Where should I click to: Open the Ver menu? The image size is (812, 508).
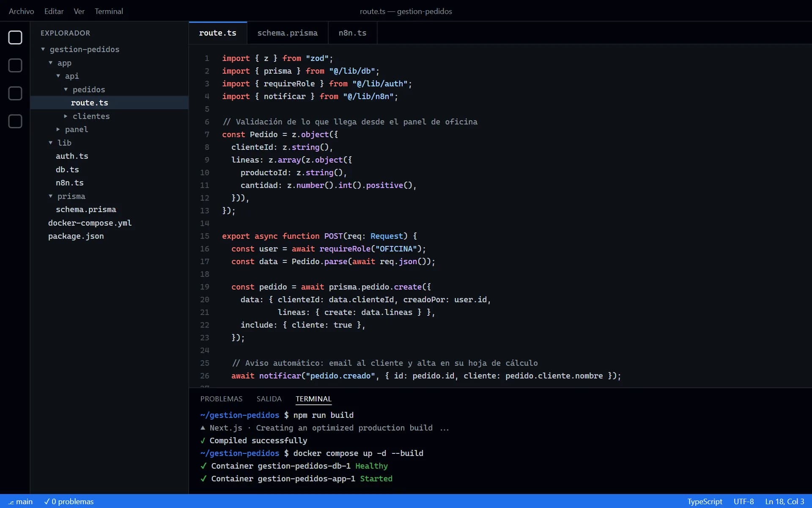[79, 11]
